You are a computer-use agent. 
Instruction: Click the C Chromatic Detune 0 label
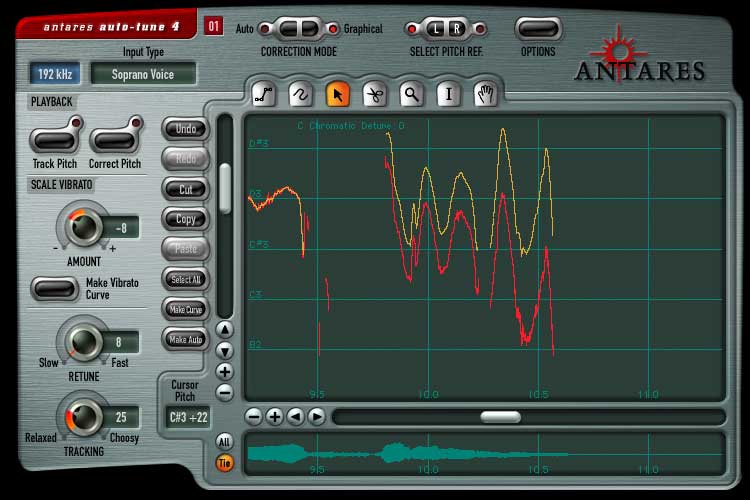(x=351, y=126)
